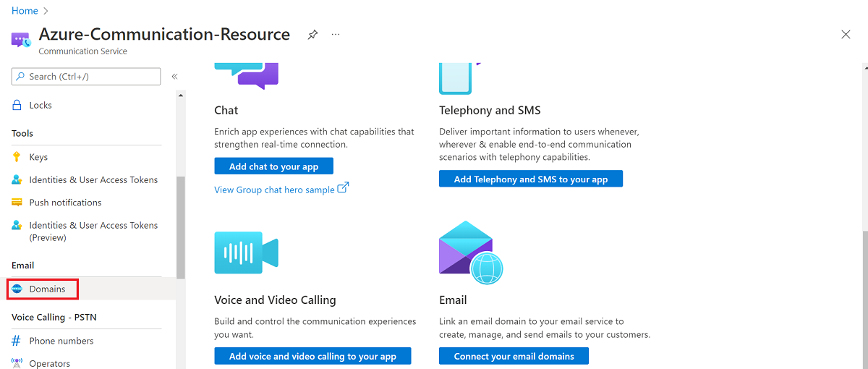Viewport: 868px width, 369px height.
Task: Open the View Group chat hero sample link
Action: [x=274, y=190]
